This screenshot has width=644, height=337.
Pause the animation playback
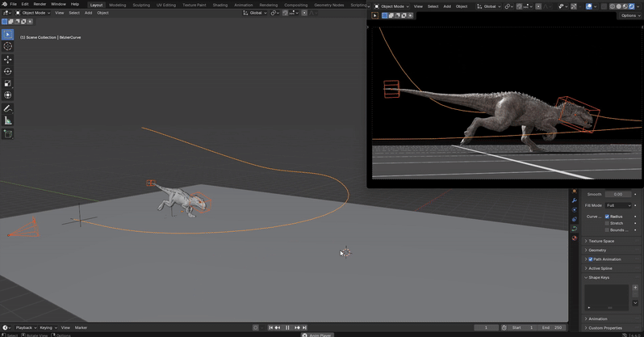coord(287,327)
